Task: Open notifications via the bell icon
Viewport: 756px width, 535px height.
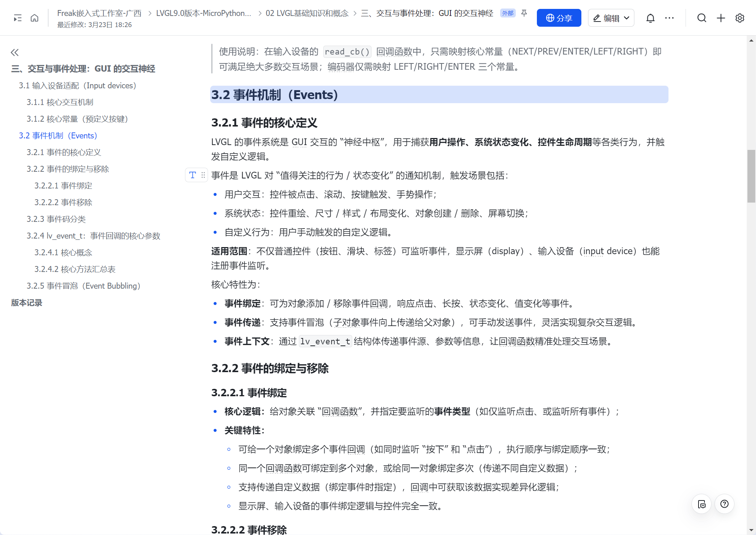Action: click(x=651, y=17)
